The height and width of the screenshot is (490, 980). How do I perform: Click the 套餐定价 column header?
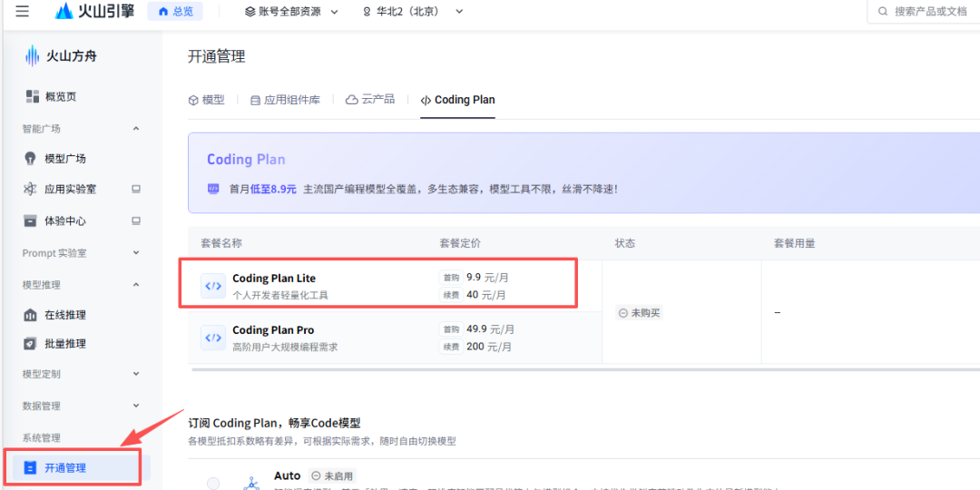[460, 244]
